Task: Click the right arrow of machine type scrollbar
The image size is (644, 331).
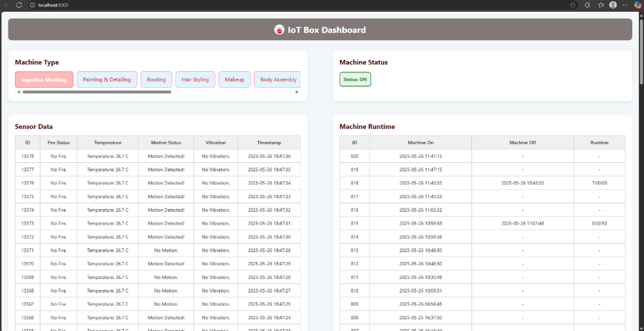Action: coord(297,92)
